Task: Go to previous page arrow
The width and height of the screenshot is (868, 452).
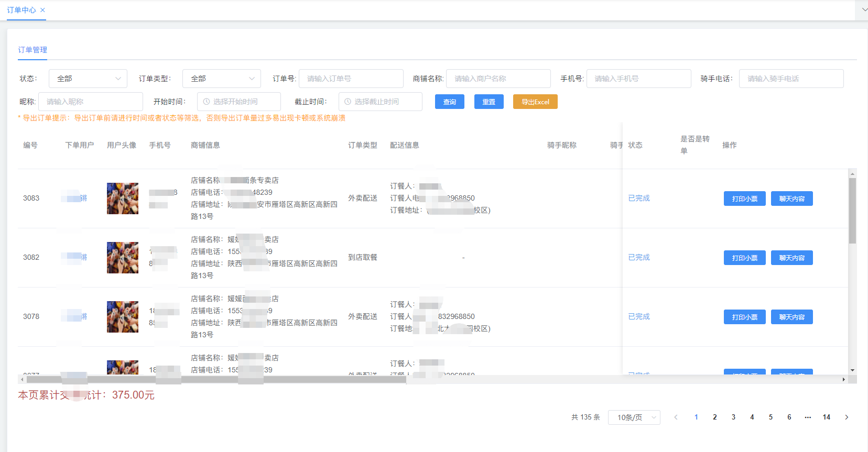Action: pos(676,417)
